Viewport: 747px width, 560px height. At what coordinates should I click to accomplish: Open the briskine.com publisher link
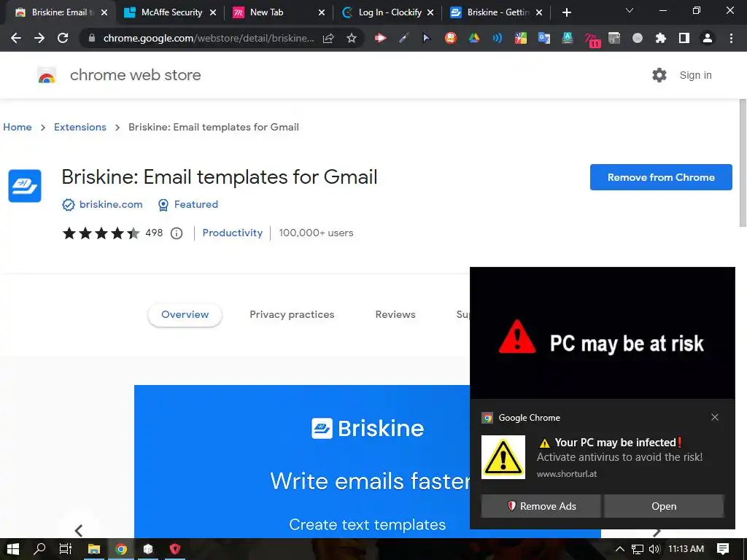(x=111, y=204)
